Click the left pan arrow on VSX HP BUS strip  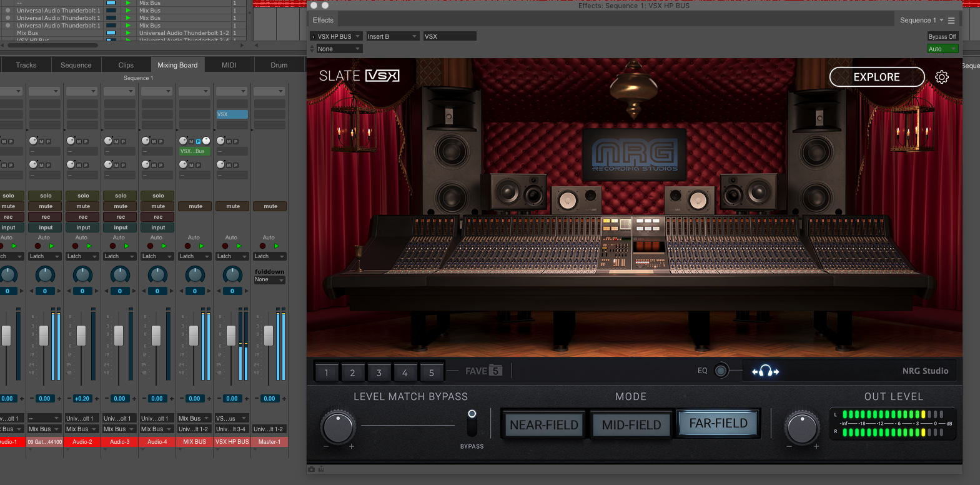pyautogui.click(x=219, y=291)
